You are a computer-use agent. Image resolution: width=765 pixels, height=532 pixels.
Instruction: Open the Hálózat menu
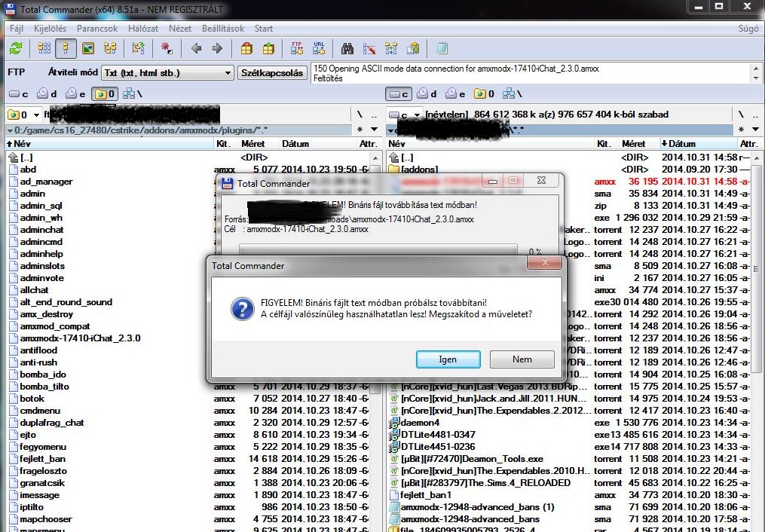[143, 29]
